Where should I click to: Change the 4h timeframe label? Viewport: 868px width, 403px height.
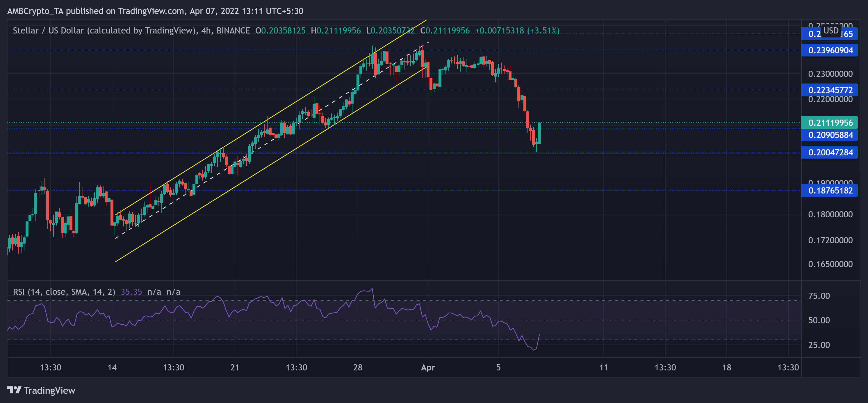[x=207, y=30]
